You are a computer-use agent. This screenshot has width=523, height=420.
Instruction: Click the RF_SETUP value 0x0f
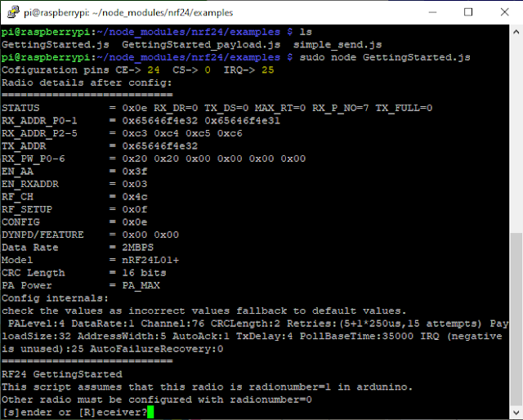(x=134, y=209)
